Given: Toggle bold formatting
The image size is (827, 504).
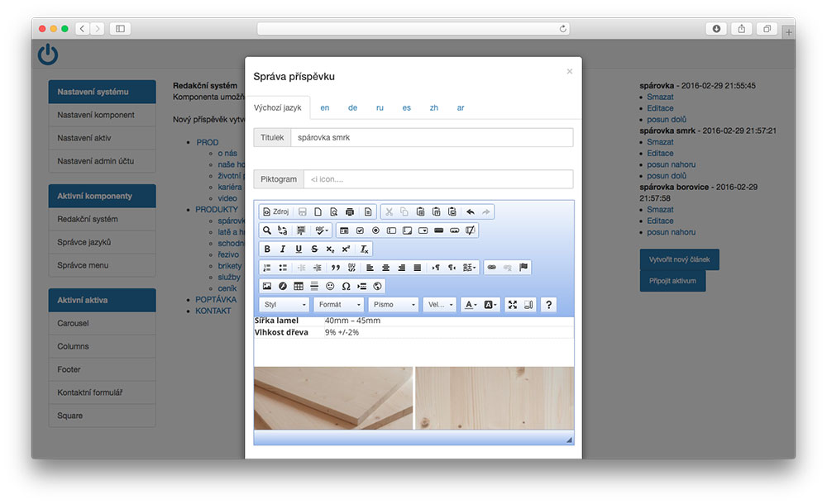Looking at the screenshot, I should [267, 249].
